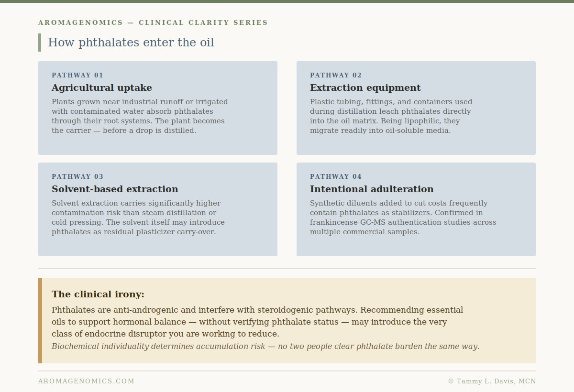Click the paragraph starting 'Plants grown near industrial runoff'
Screen dimensions: 574x392
tap(140, 116)
